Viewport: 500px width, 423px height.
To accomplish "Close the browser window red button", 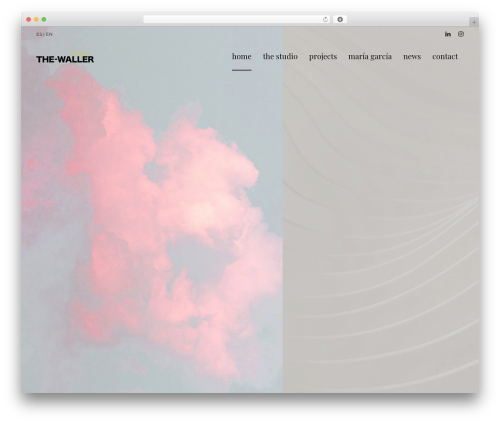I will click(x=29, y=20).
